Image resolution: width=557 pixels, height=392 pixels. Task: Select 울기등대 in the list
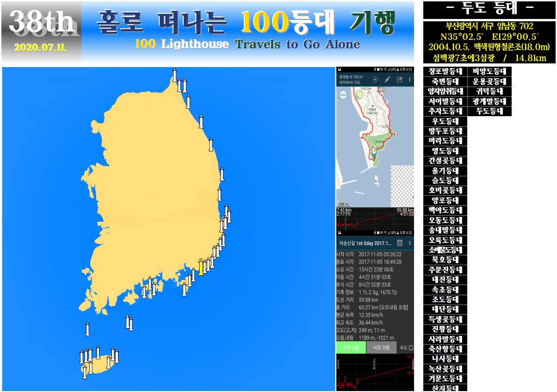click(x=445, y=171)
